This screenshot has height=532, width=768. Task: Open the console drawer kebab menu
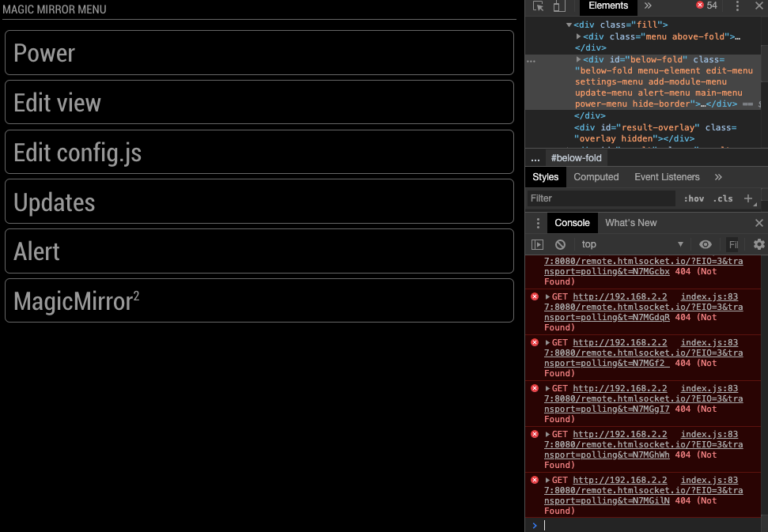[538, 223]
